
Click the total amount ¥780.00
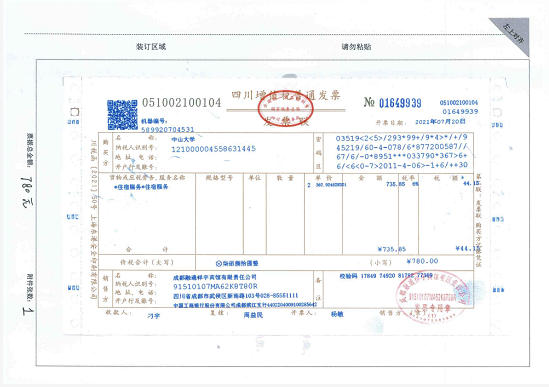point(422,261)
